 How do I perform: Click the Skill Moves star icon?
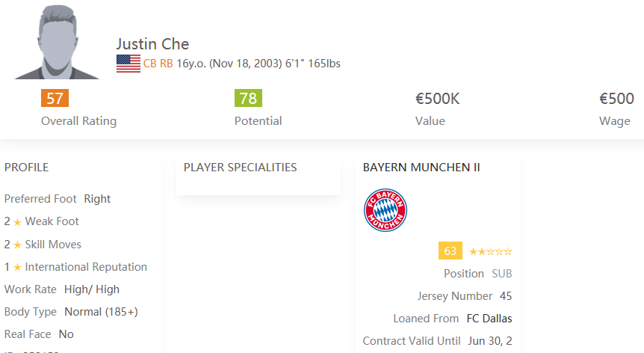click(17, 245)
